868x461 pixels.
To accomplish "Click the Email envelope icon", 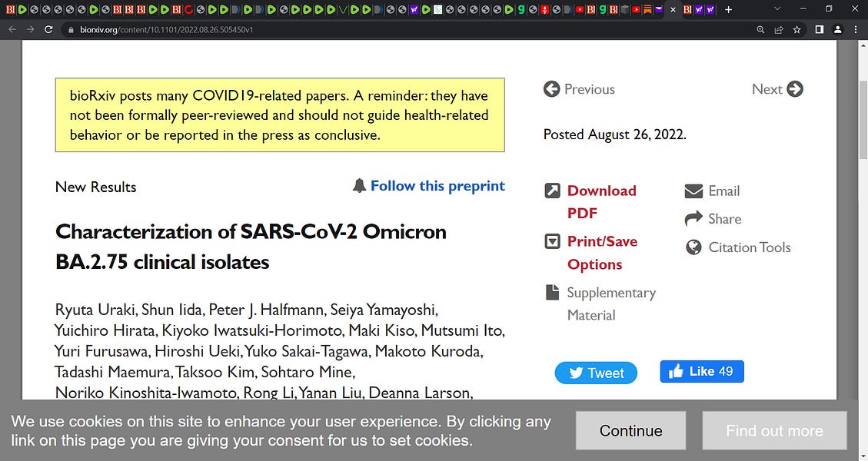I will (x=693, y=191).
